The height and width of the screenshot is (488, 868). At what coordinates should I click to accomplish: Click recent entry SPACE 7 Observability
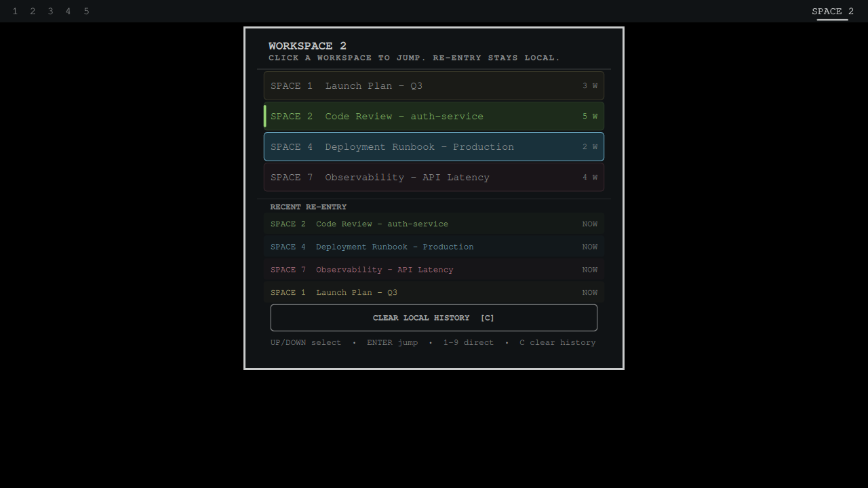tap(434, 270)
